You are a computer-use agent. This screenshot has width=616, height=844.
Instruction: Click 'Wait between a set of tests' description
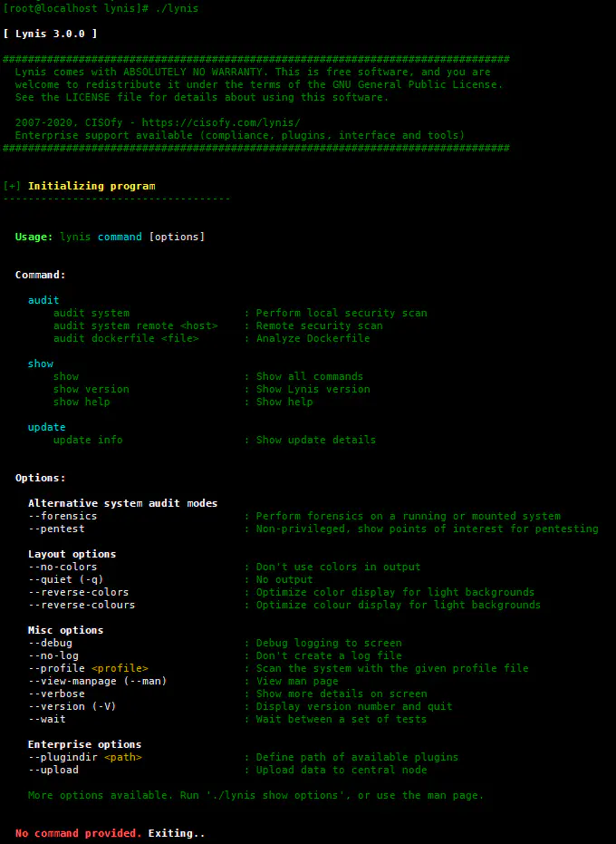coord(342,720)
